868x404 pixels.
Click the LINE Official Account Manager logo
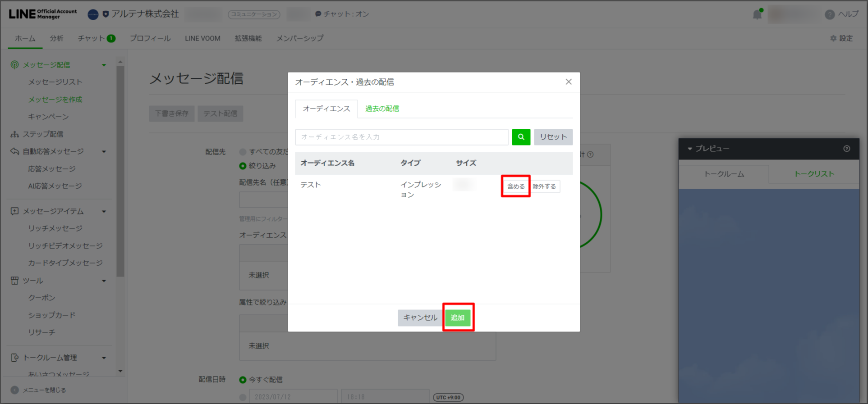[x=43, y=14]
